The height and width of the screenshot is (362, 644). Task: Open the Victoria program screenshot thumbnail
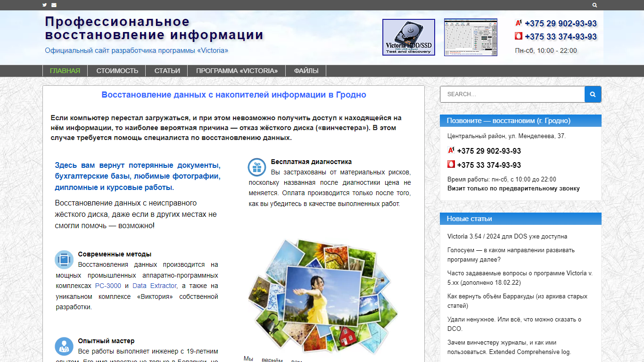[x=471, y=37]
